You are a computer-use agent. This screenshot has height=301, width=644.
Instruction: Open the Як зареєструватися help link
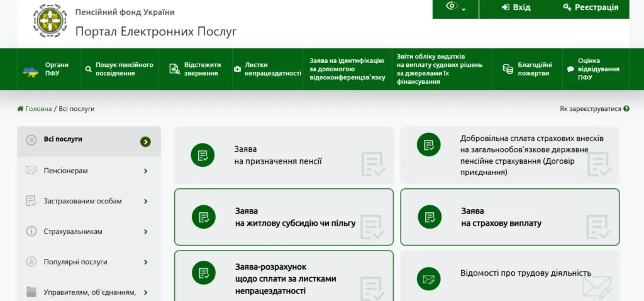(x=590, y=109)
